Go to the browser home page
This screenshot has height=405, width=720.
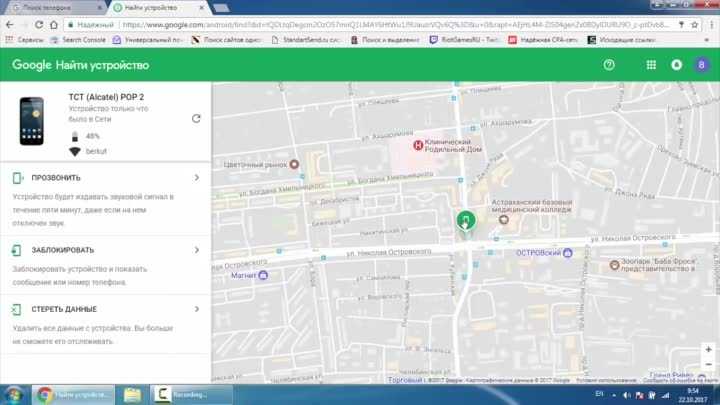pyautogui.click(x=54, y=25)
